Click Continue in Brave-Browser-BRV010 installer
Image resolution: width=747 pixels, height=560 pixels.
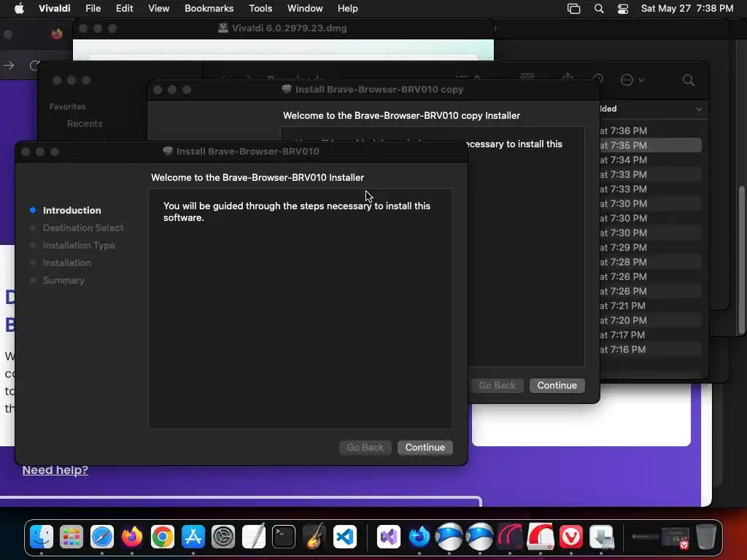(x=425, y=447)
